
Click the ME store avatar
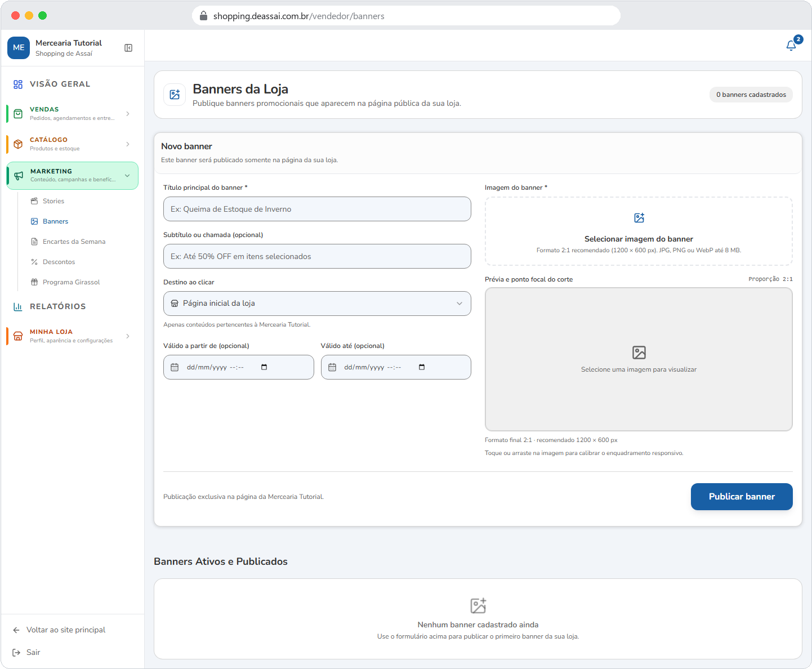pos(19,48)
